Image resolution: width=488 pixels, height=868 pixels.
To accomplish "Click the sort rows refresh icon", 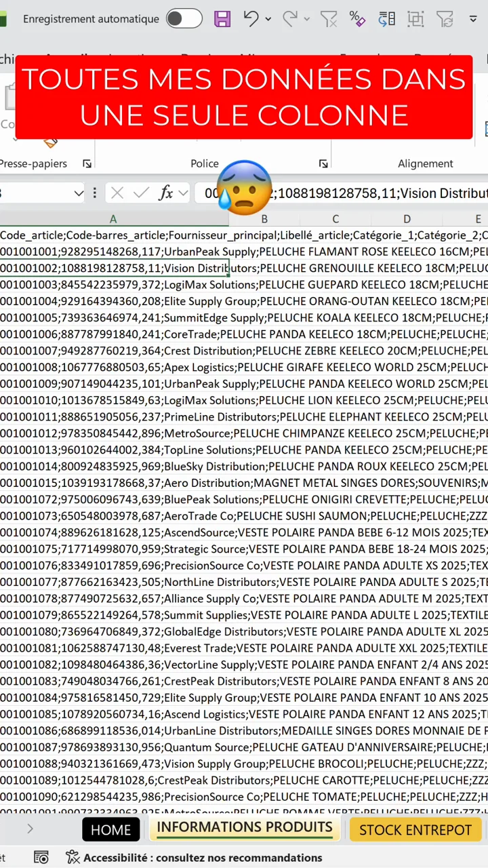I will pyautogui.click(x=386, y=19).
